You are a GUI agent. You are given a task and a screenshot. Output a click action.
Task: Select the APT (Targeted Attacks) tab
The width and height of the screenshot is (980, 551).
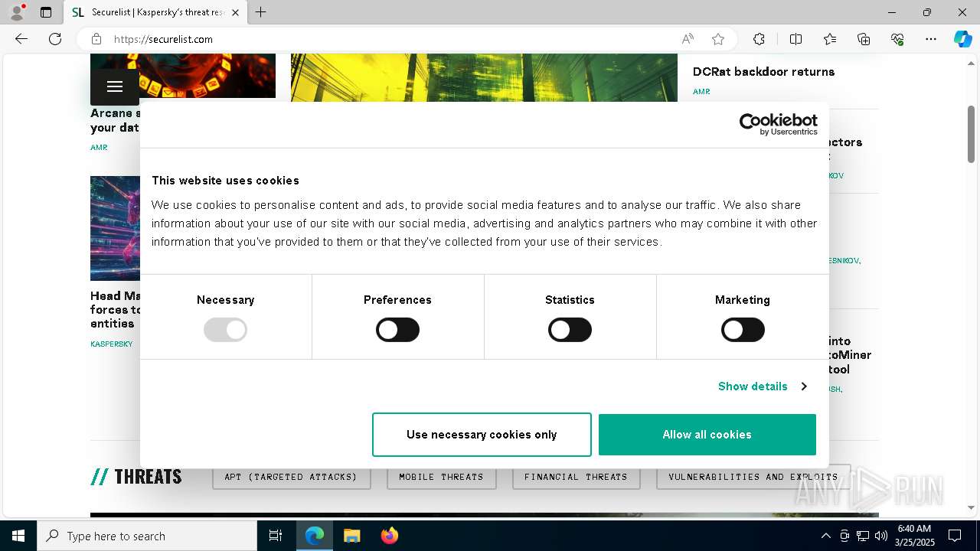[291, 477]
